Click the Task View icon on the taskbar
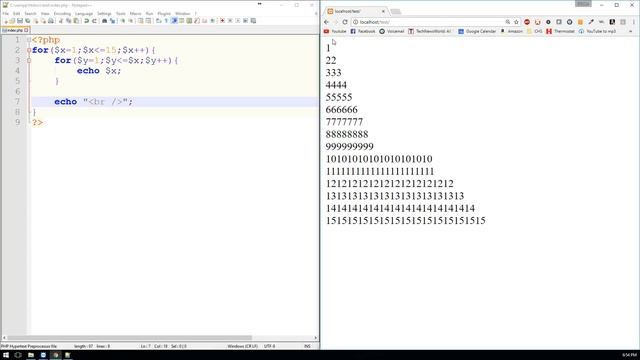 pyautogui.click(x=18, y=355)
